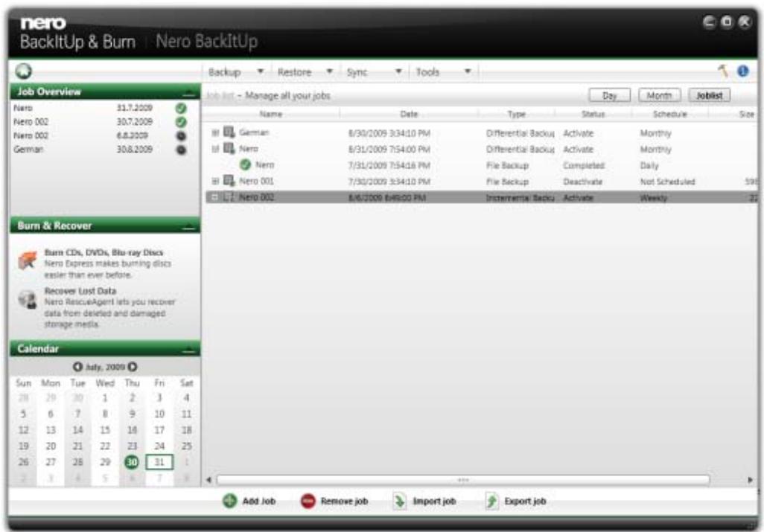Click the green Home icon
Screen dimensions: 764x532
[x=23, y=71]
